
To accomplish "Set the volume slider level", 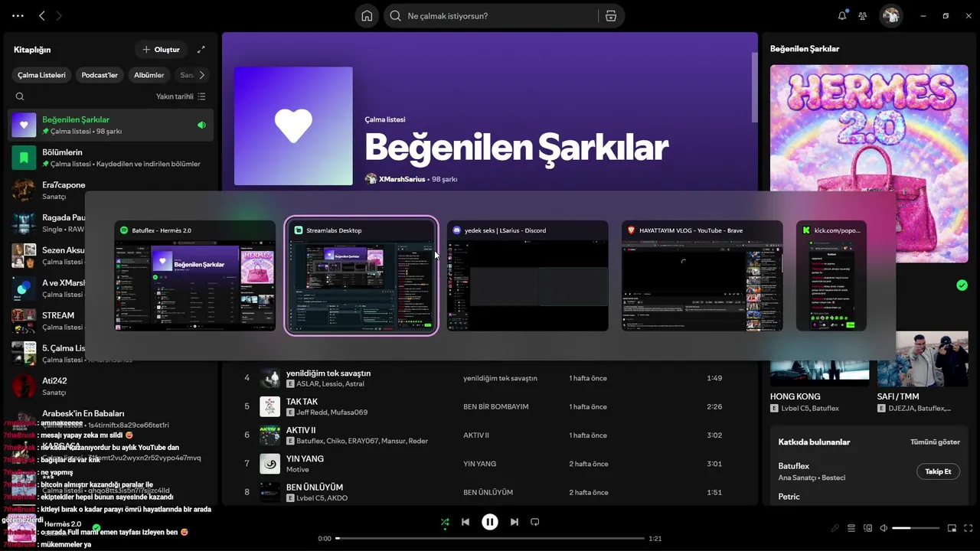I will point(916,528).
